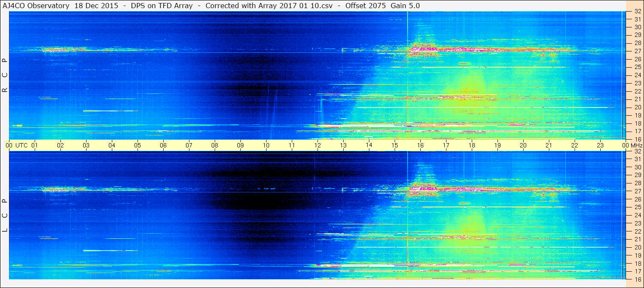Image resolution: width=644 pixels, height=288 pixels.
Task: Click the 25 MHz tick on LCP frequency scale
Action: click(x=637, y=207)
